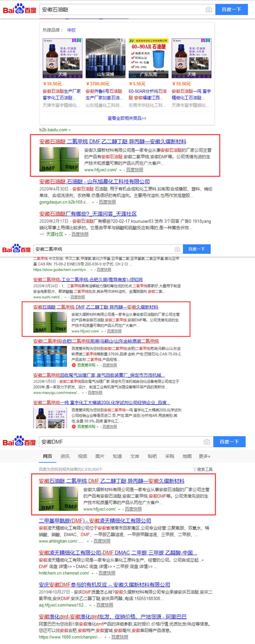255x644 pixels.
Task: Open the 地图 tab
Action: point(187,456)
